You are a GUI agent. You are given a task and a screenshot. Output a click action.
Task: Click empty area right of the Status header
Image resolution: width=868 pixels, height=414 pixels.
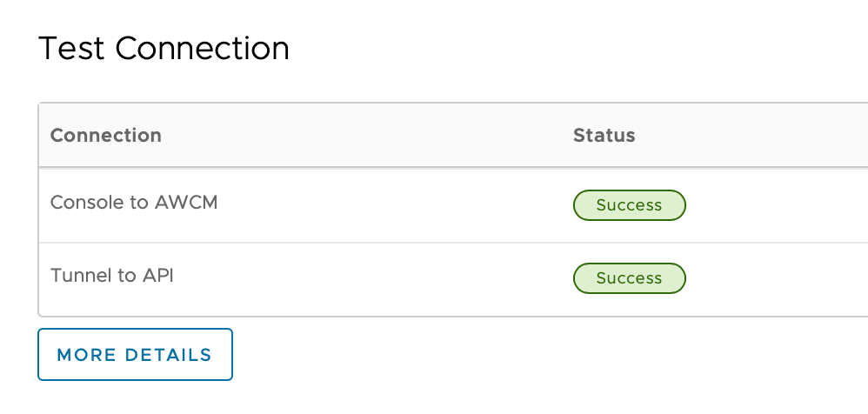pos(757,136)
